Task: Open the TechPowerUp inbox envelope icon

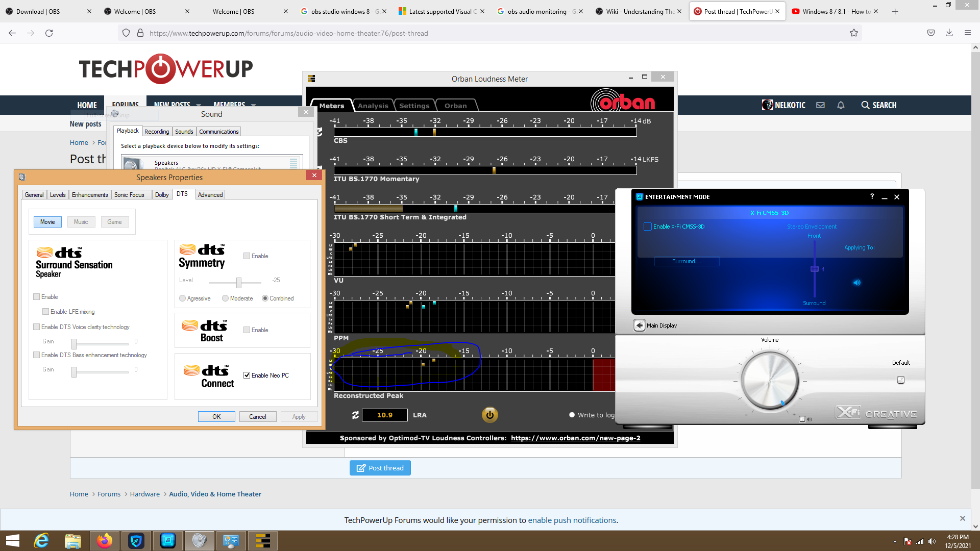Action: [x=820, y=105]
